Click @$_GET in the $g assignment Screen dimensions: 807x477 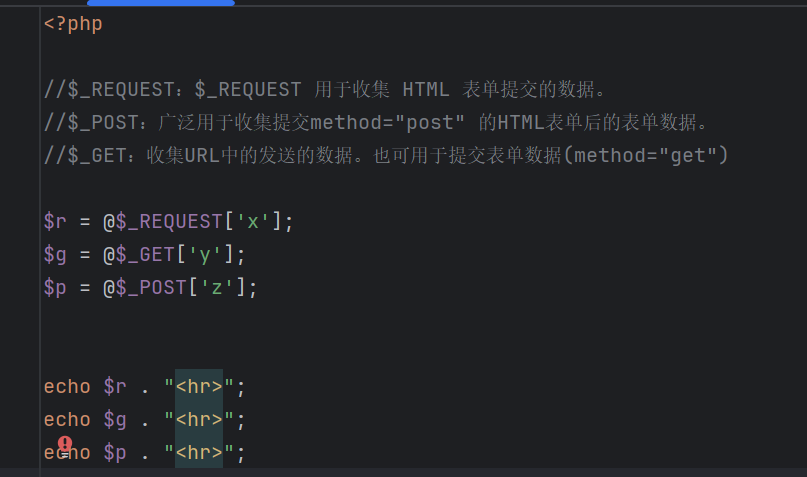(x=139, y=255)
